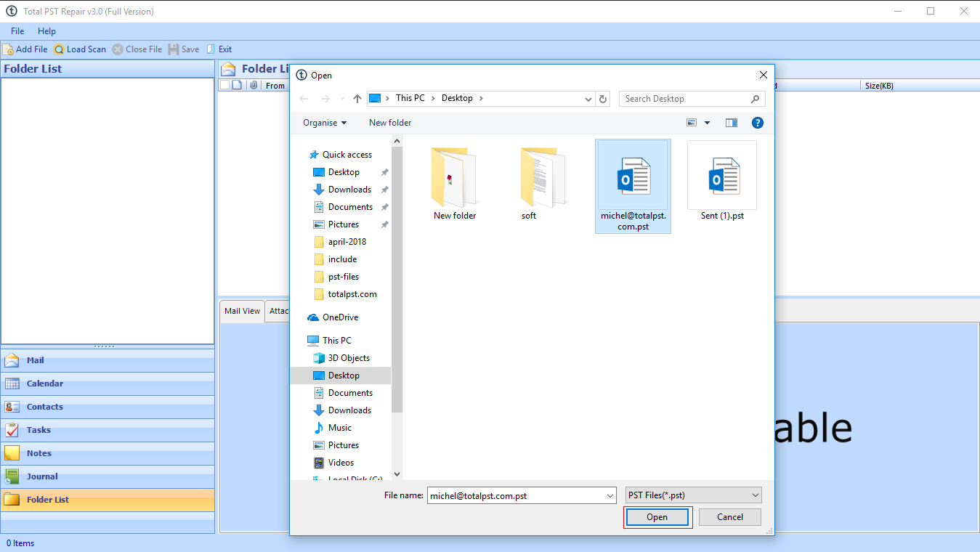Viewport: 980px width, 552px height.
Task: Click the Search Desktop field
Action: (692, 99)
